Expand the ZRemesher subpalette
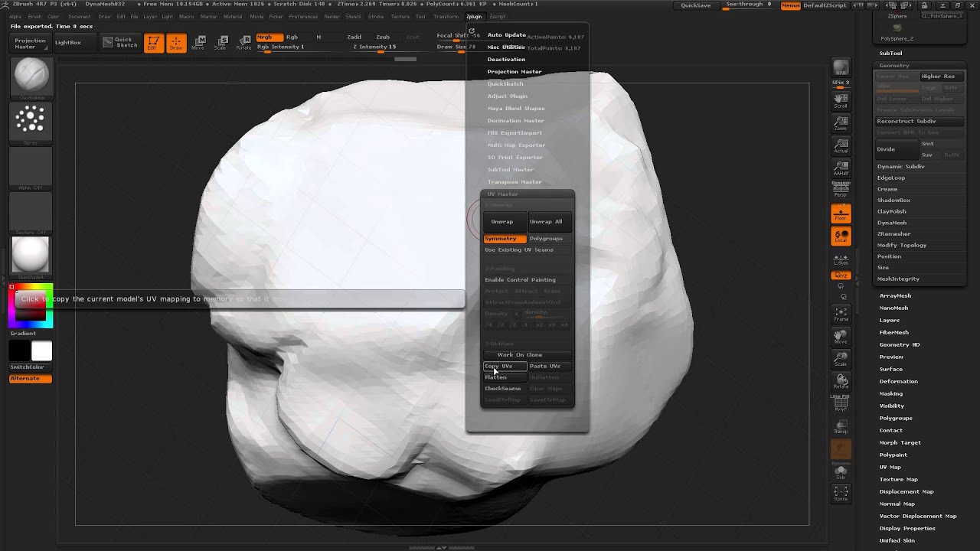This screenshot has width=980, height=551. pos(894,234)
